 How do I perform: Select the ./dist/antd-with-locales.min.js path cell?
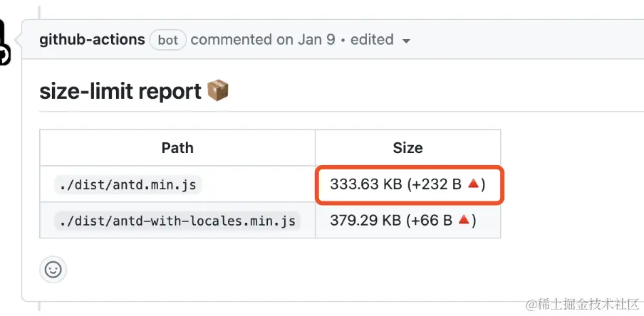pyautogui.click(x=177, y=221)
